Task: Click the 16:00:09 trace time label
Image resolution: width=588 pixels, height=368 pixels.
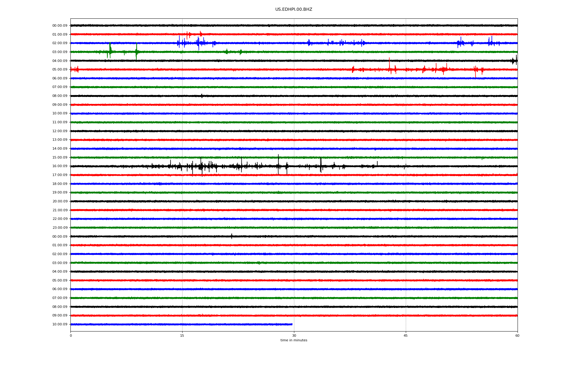Action: click(60, 166)
